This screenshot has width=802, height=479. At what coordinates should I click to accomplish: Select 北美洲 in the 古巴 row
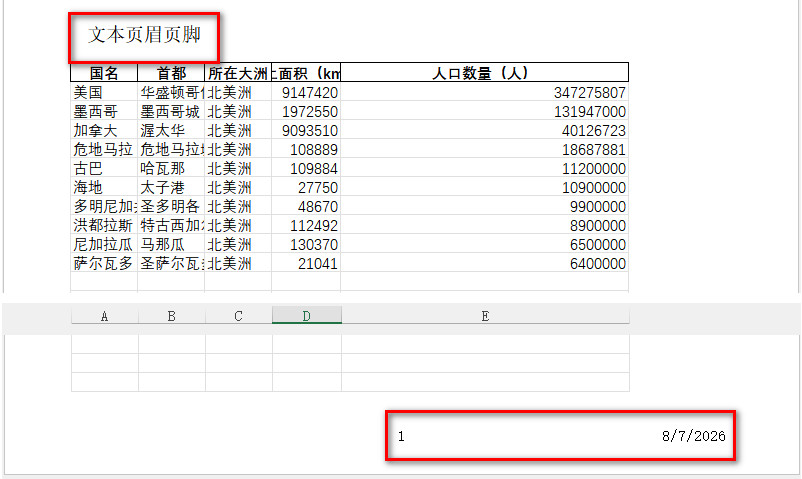(238, 168)
